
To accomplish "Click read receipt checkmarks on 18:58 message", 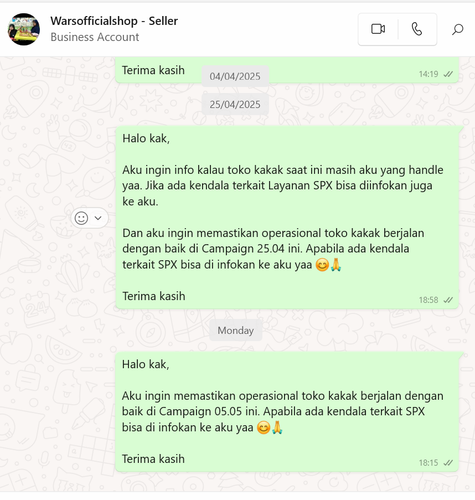I will tap(448, 300).
